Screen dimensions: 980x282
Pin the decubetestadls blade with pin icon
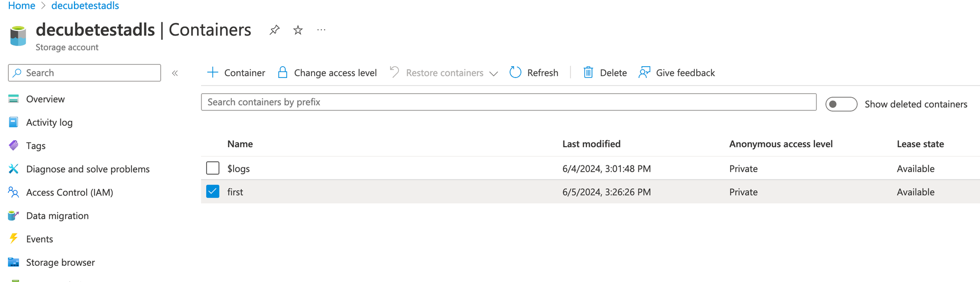[x=274, y=30]
